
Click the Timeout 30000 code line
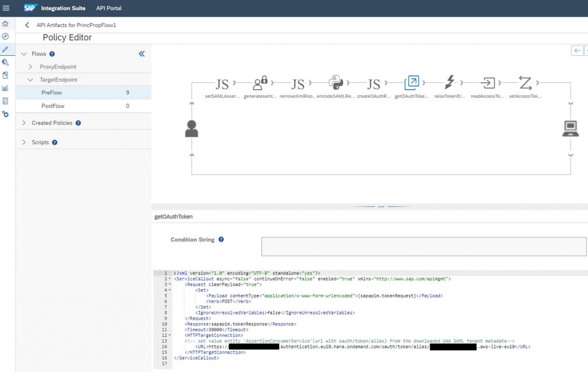pos(216,329)
